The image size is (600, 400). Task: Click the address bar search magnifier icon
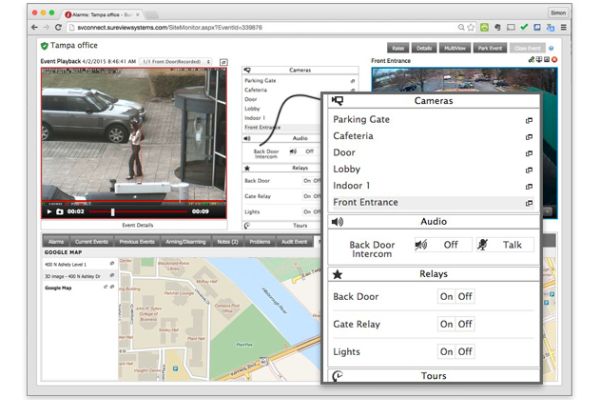point(461,27)
